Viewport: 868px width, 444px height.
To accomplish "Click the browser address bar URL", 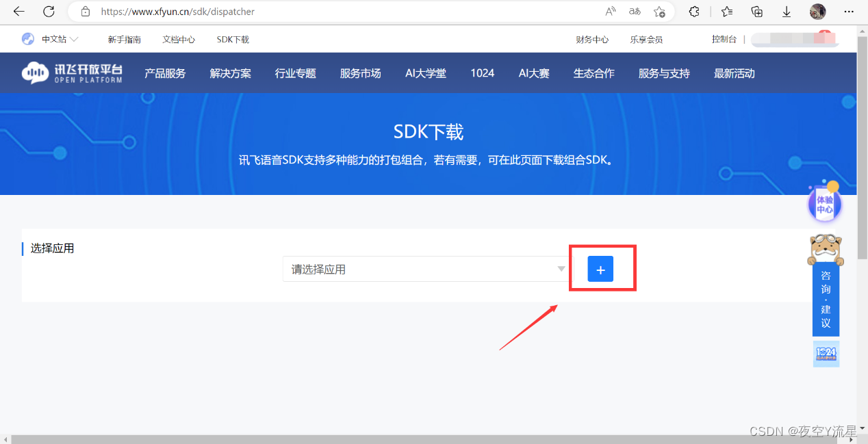I will tap(178, 12).
